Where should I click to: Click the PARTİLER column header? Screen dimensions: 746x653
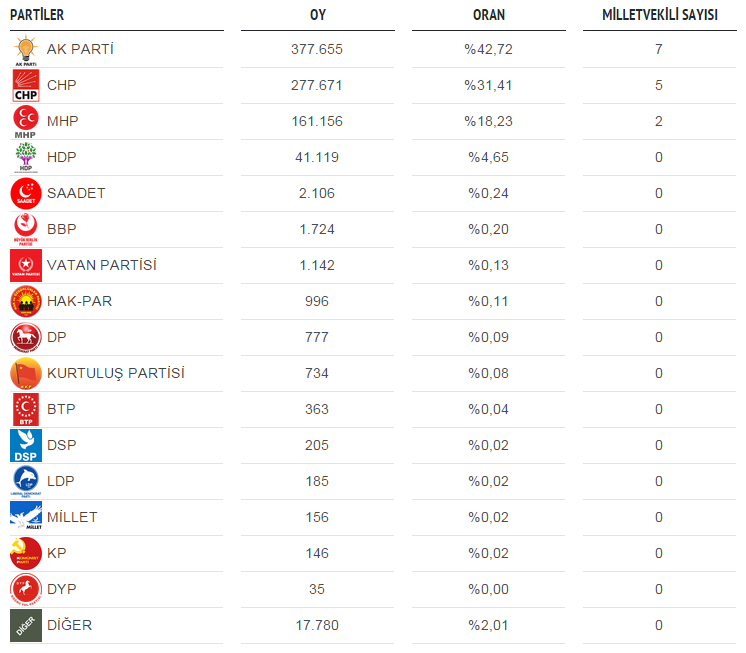37,15
